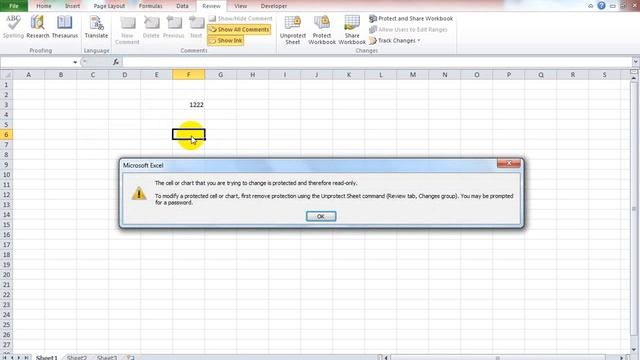Image resolution: width=640 pixels, height=360 pixels.
Task: Switch to the Developer tab
Action: [274, 6]
